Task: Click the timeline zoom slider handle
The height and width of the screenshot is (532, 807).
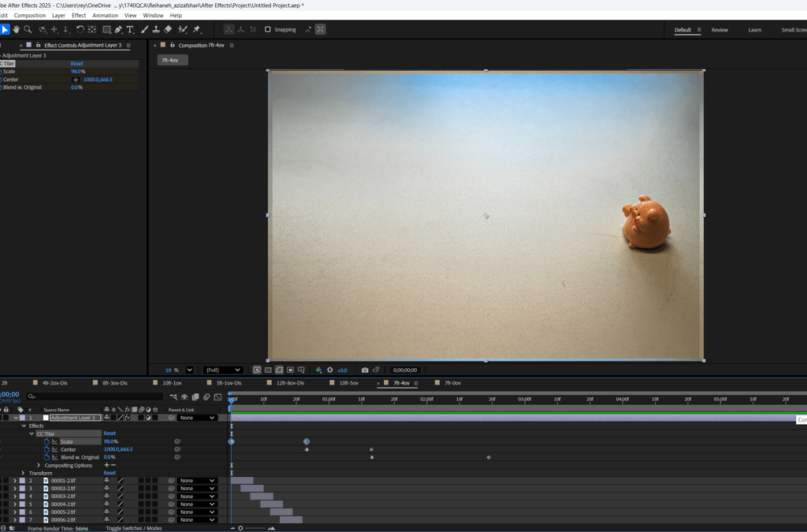Action: tap(240, 528)
